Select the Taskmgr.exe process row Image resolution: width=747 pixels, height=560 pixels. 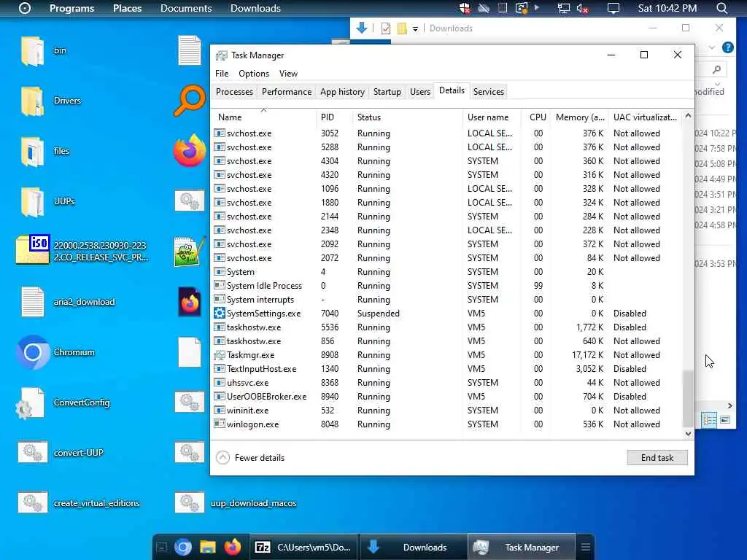point(446,355)
